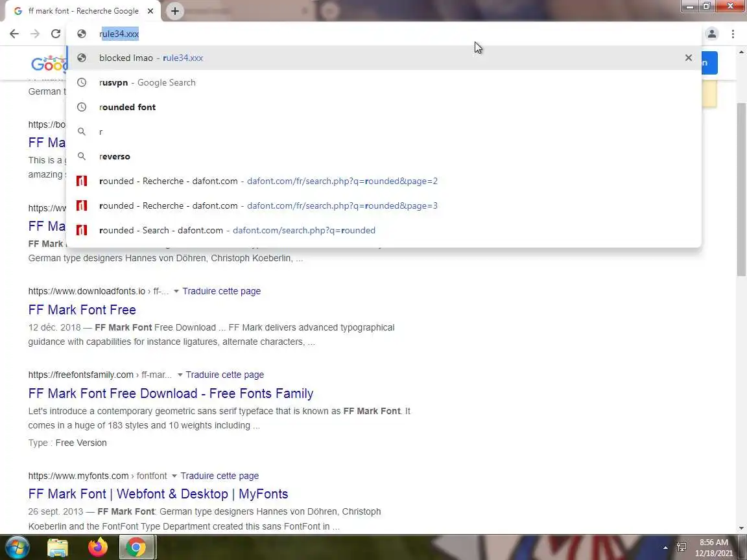The width and height of the screenshot is (747, 560).
Task: Show hidden system tray icons
Action: tap(665, 548)
